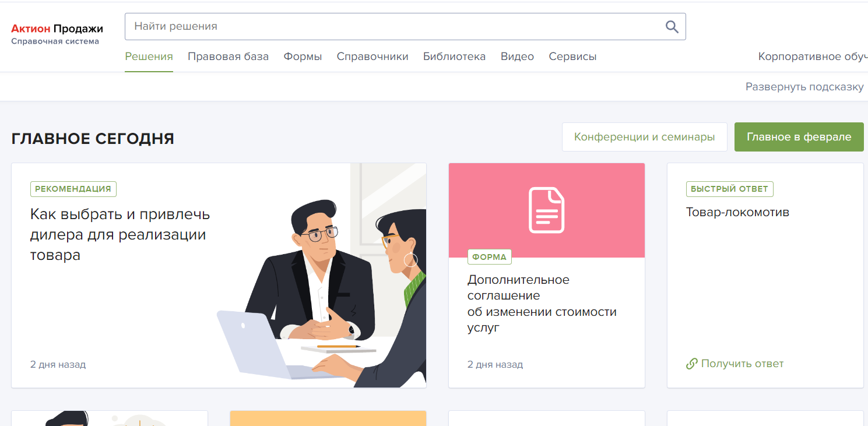Viewport: 868px width, 426px height.
Task: Switch to Правовая база tab
Action: click(228, 57)
